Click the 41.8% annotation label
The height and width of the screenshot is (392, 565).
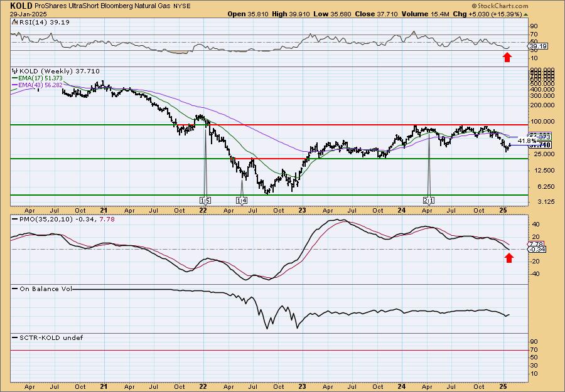pyautogui.click(x=527, y=140)
